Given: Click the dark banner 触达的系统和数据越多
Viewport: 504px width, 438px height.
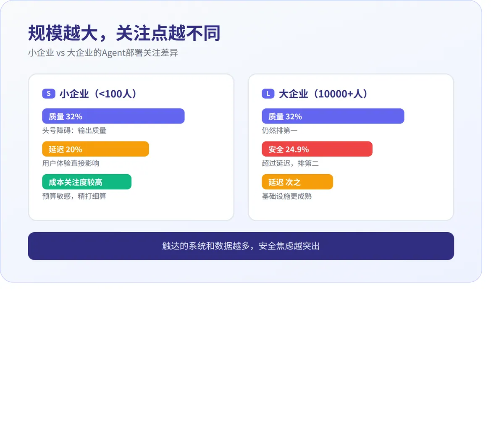Looking at the screenshot, I should (x=241, y=246).
